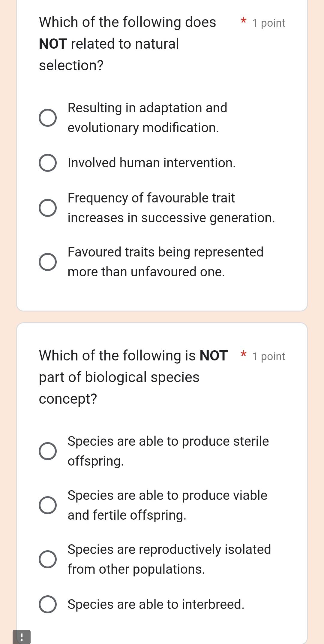Click the red asterisk on the species concept question

(x=244, y=355)
